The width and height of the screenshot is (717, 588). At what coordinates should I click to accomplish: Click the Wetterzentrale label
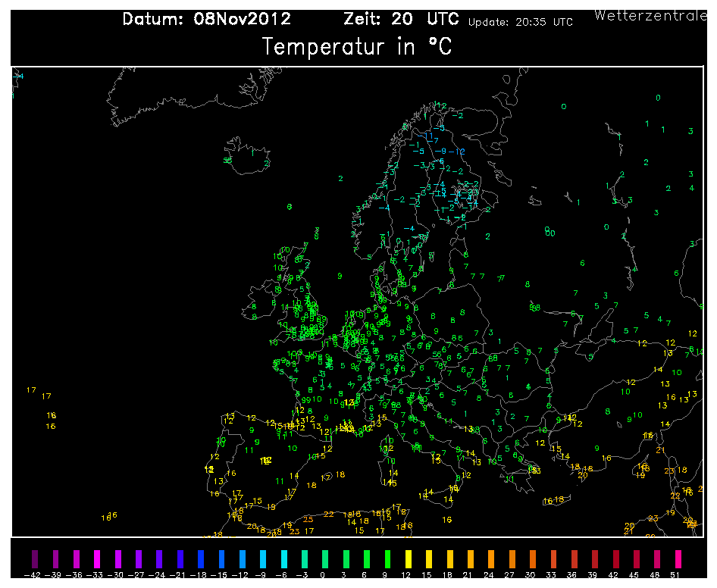tap(651, 16)
